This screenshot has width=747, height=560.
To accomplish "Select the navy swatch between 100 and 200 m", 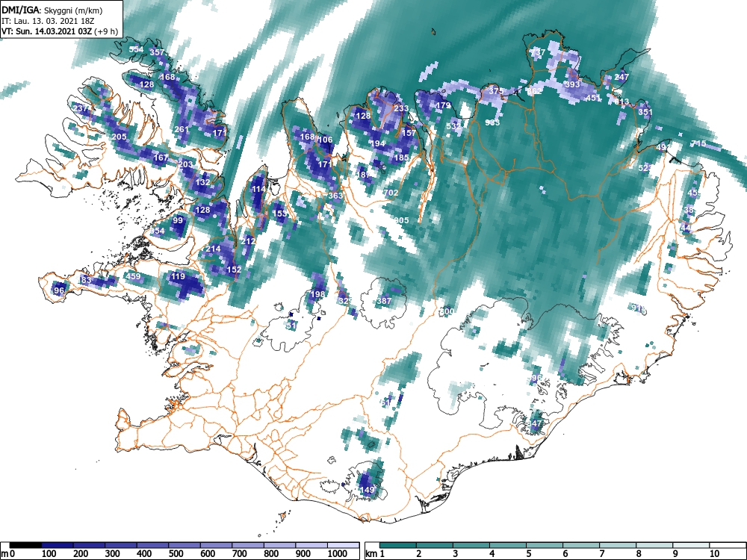I will (x=58, y=545).
